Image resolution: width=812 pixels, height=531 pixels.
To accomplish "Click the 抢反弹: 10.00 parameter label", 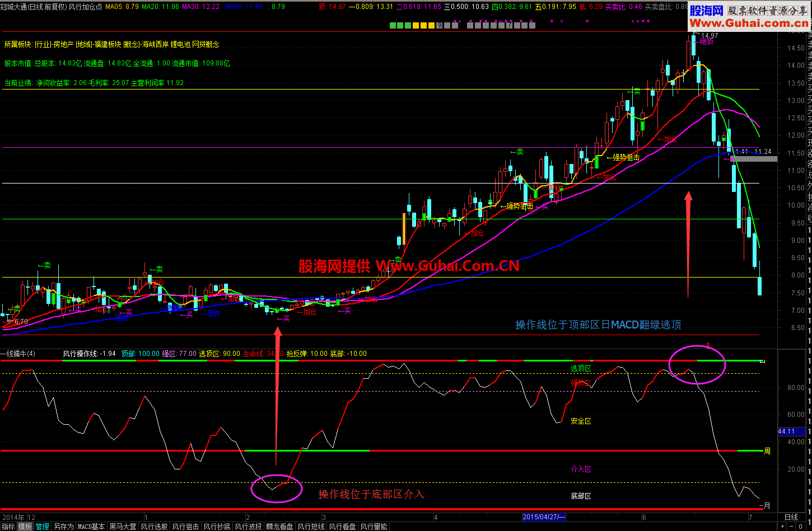I will pos(306,354).
